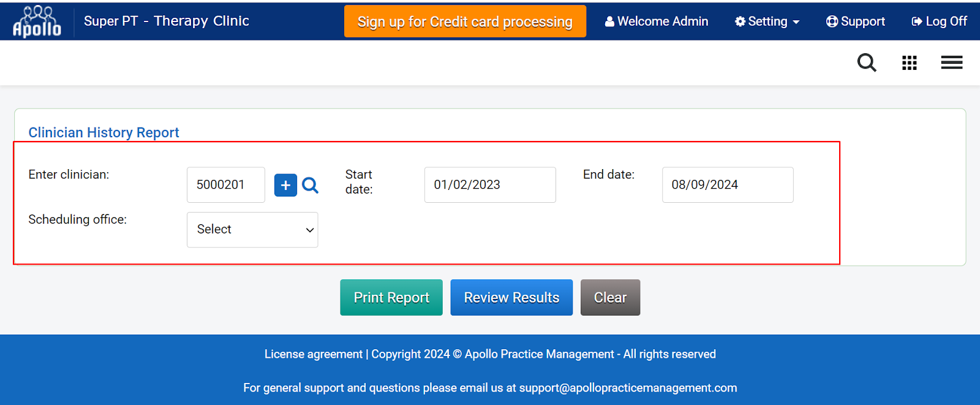The height and width of the screenshot is (405, 980).
Task: Open the Welcome Admin user menu
Action: pyautogui.click(x=656, y=21)
